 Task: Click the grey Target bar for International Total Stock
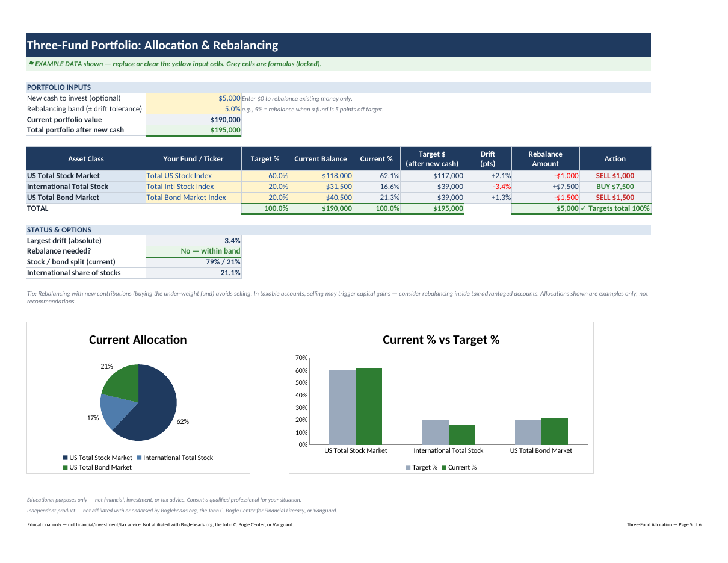[435, 432]
